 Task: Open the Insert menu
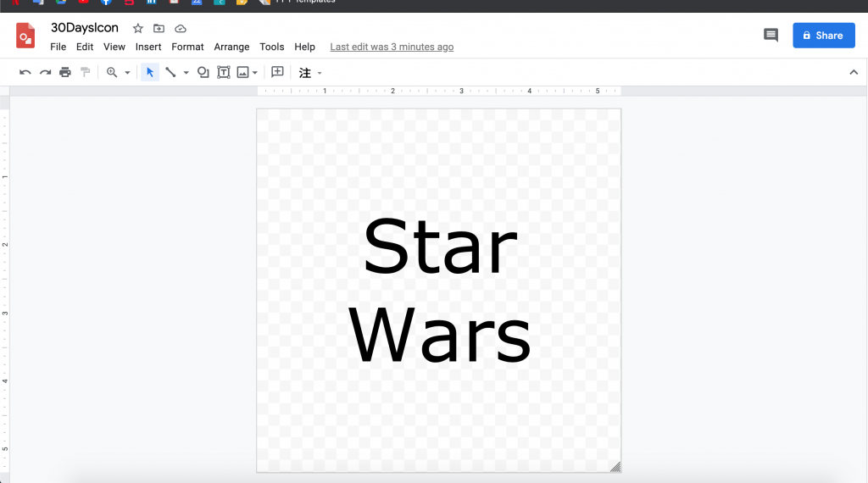point(148,47)
